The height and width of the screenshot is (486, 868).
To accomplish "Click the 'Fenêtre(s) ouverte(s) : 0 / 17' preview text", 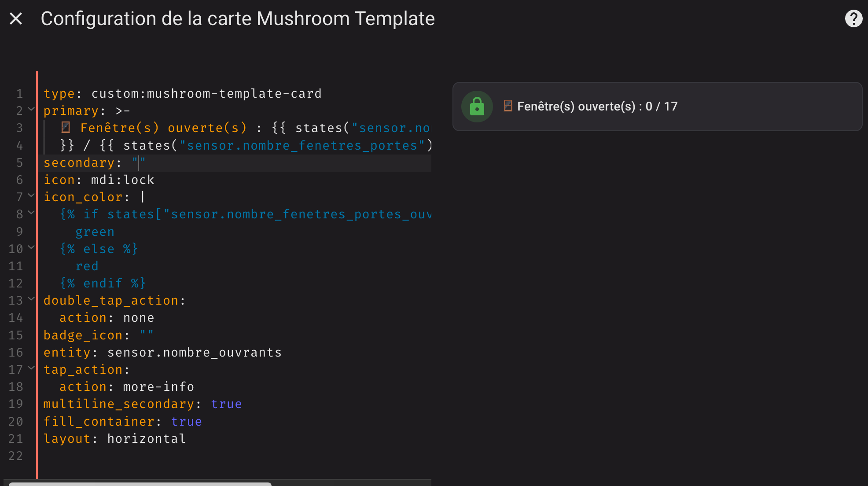I will pyautogui.click(x=597, y=106).
